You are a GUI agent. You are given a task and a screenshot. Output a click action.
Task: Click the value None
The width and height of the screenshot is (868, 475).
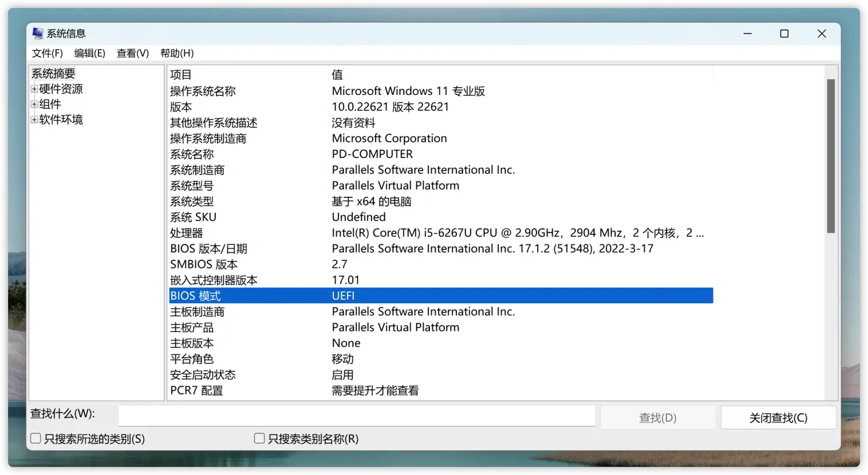point(346,343)
